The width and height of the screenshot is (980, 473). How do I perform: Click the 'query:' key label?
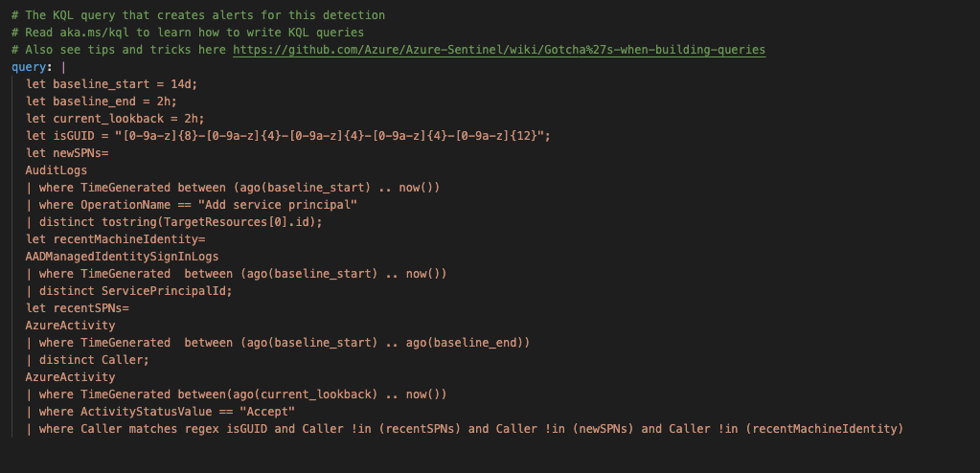[x=33, y=67]
